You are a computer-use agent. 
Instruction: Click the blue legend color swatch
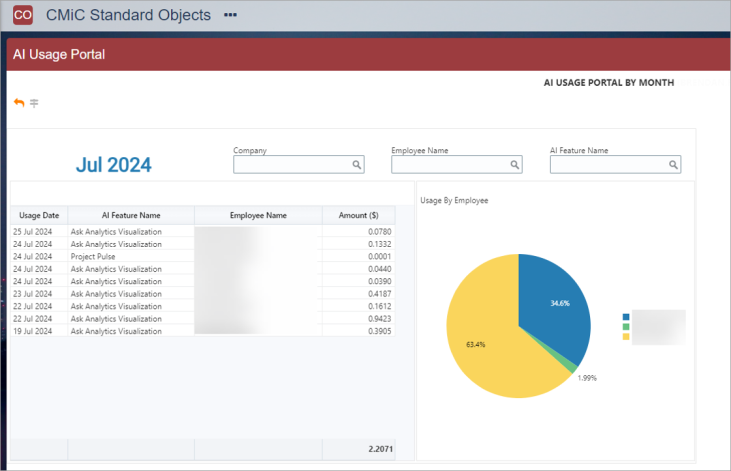point(626,317)
